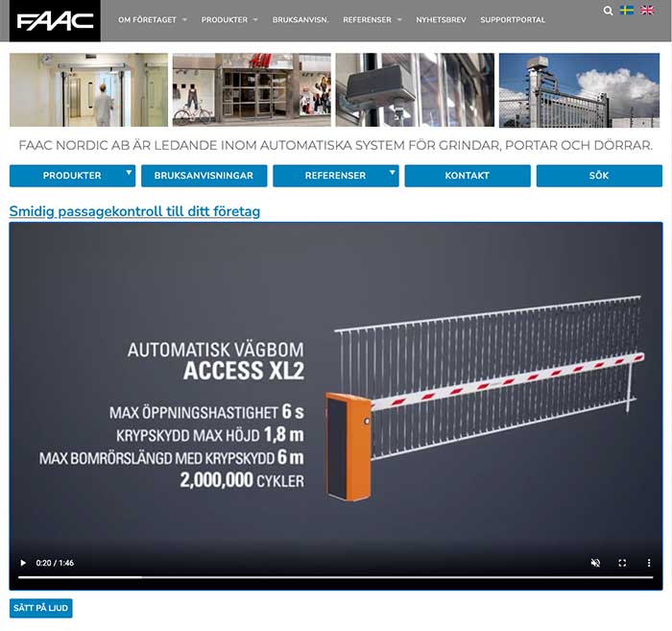Enter fullscreen mode for the video
Viewport: 672px width, 631px height.
622,563
